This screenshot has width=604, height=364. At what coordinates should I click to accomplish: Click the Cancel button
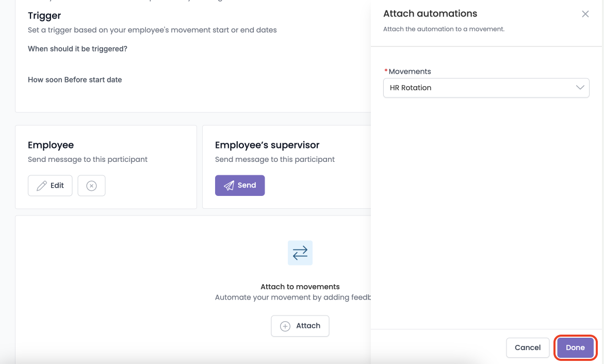tap(527, 348)
